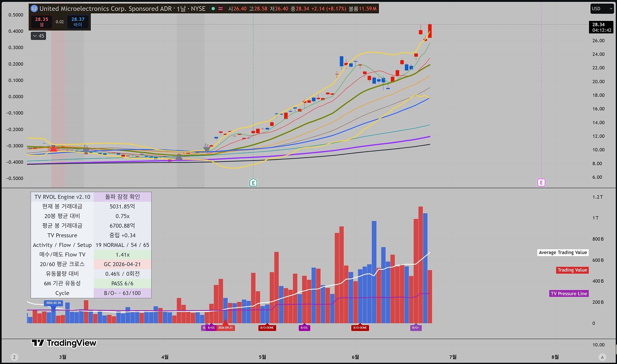Click the 5월 label on the time axis
Screen dimensions: 617x364
[263, 357]
